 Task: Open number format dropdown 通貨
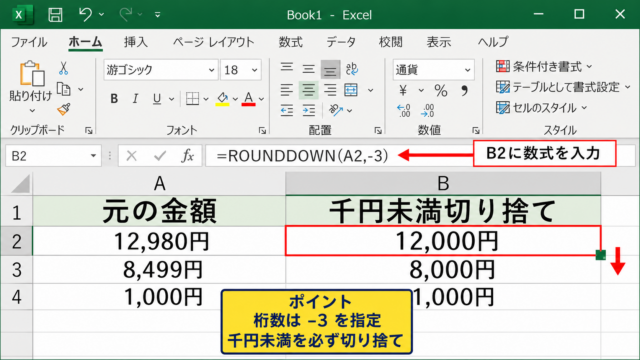pos(433,70)
